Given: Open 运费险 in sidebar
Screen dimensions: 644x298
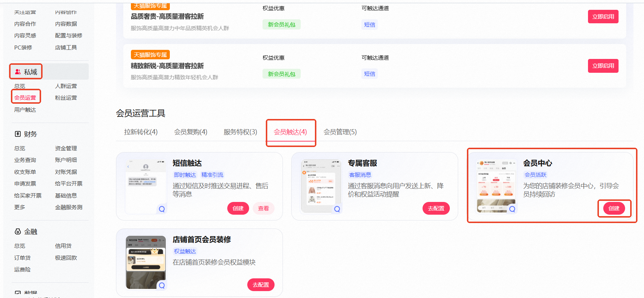Looking at the screenshot, I should tap(22, 269).
